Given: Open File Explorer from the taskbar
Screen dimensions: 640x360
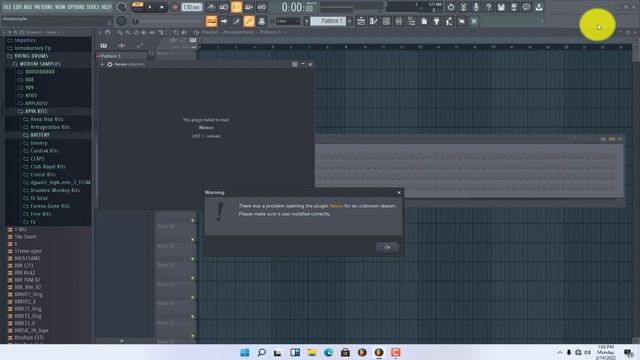Looking at the screenshot, I should (312, 352).
